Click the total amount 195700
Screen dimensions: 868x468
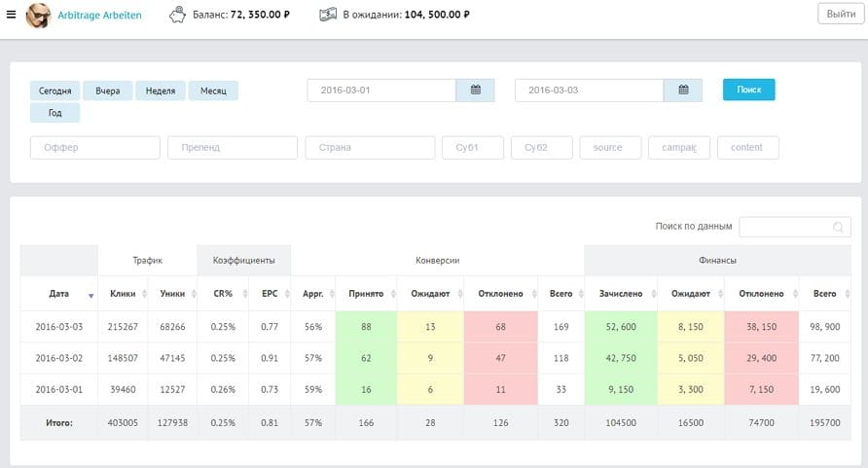pyautogui.click(x=825, y=422)
